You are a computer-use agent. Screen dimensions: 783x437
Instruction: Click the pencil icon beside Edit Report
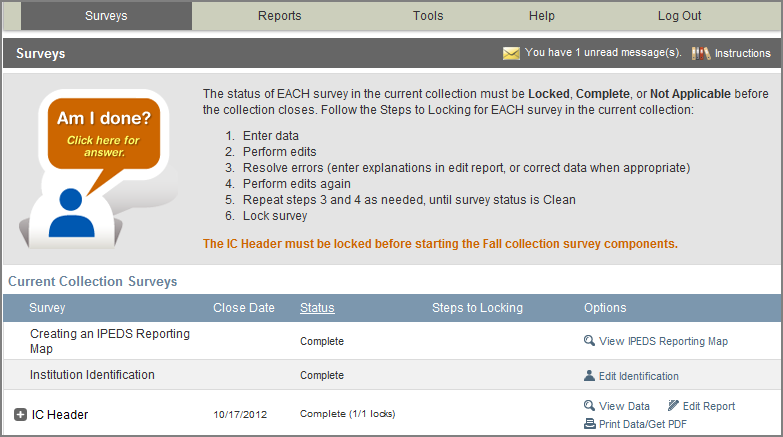click(x=674, y=406)
